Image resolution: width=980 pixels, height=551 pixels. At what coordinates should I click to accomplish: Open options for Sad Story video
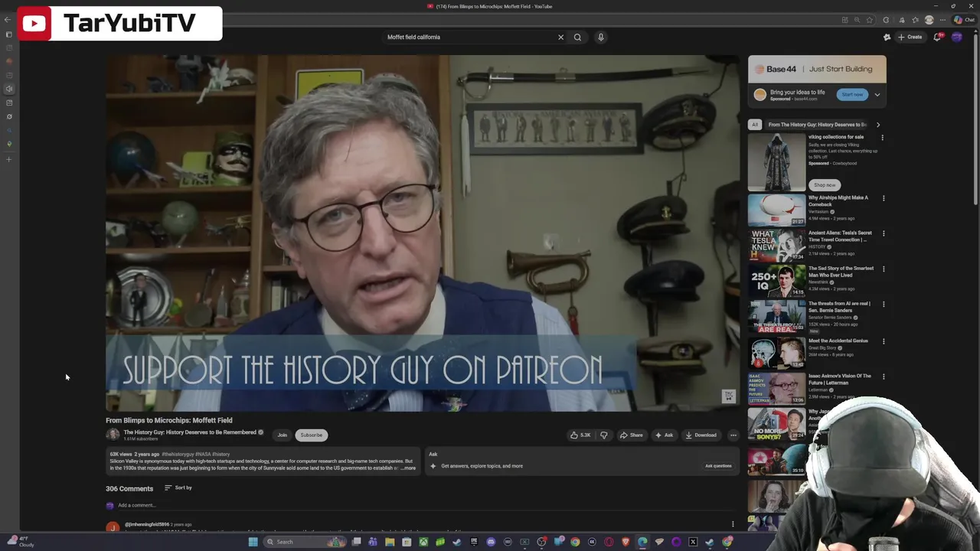tap(884, 269)
